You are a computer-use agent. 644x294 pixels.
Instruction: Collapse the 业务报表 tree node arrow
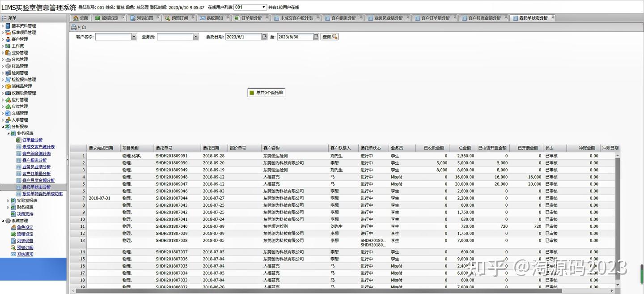[x=8, y=133]
